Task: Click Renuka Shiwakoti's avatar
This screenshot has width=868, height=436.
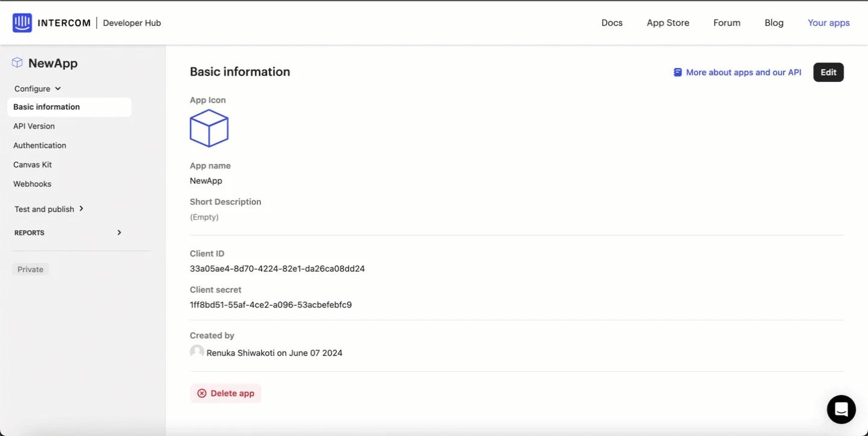Action: coord(197,352)
